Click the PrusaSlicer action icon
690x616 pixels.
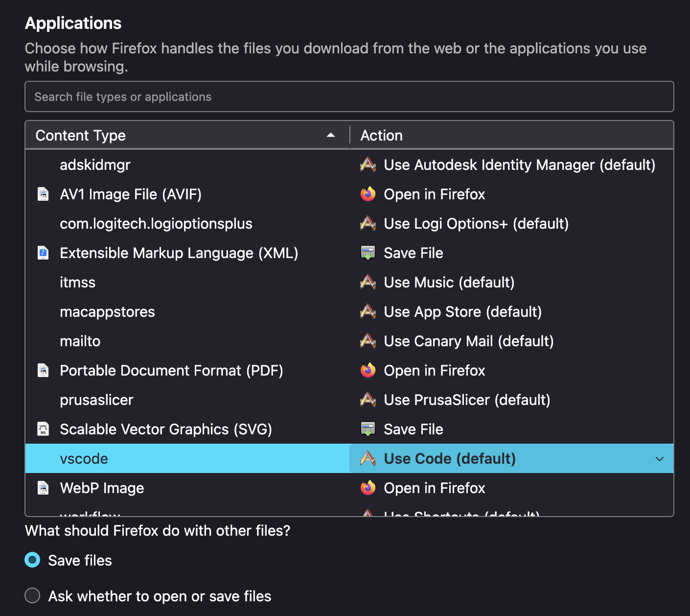coord(368,400)
